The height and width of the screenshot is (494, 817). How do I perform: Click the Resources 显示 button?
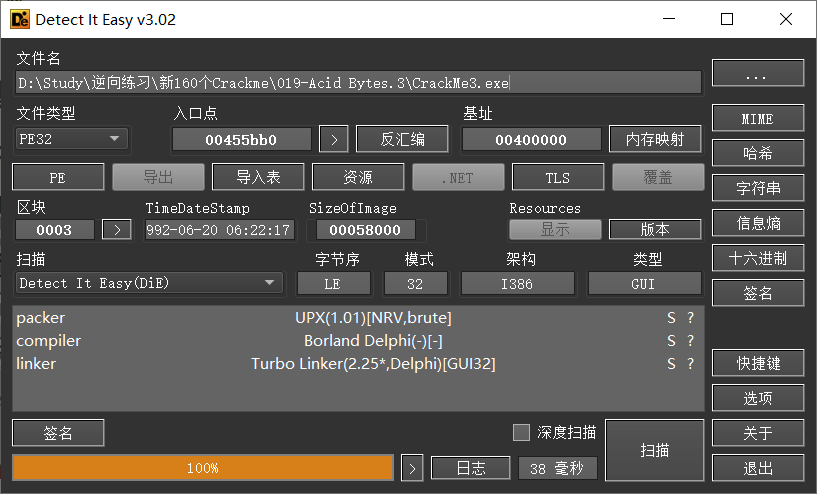click(x=555, y=229)
